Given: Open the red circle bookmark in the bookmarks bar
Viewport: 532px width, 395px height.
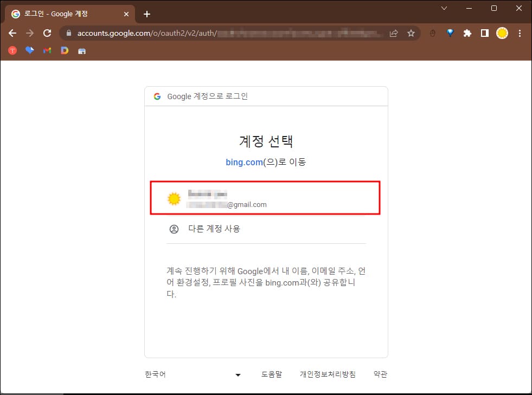Looking at the screenshot, I should tap(12, 50).
